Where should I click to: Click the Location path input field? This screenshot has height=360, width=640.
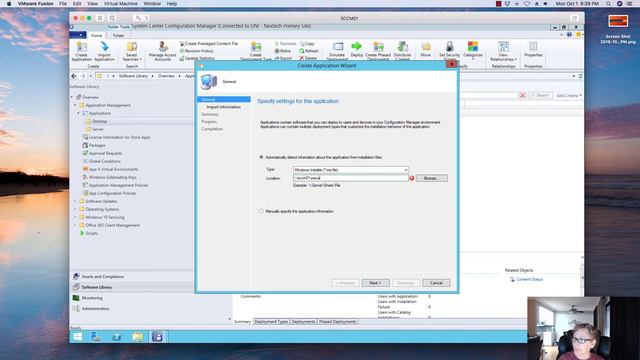point(351,178)
